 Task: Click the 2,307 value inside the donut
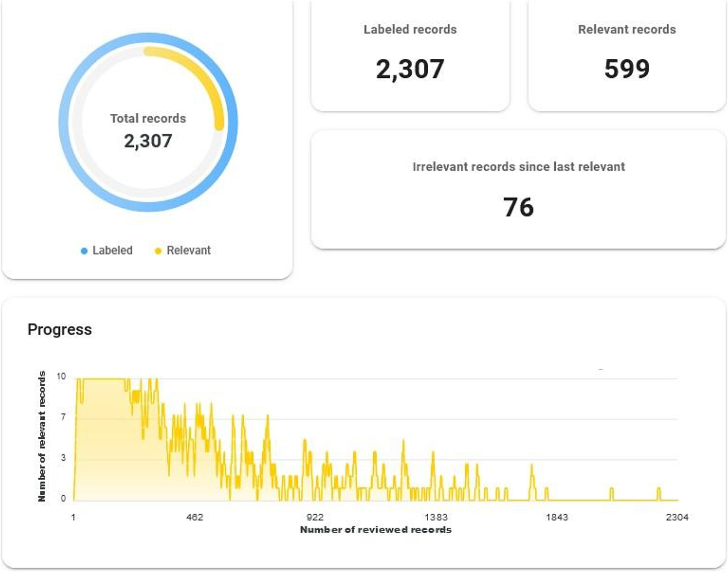[x=148, y=141]
